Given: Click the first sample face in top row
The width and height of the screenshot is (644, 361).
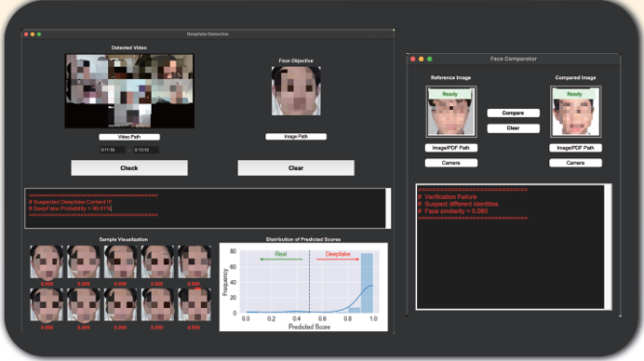Looking at the screenshot, I should 46,262.
